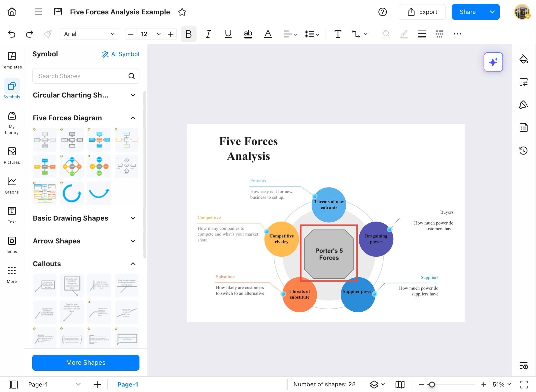This screenshot has height=392, width=536.
Task: Open the Templates sidebar tab
Action: 12,60
